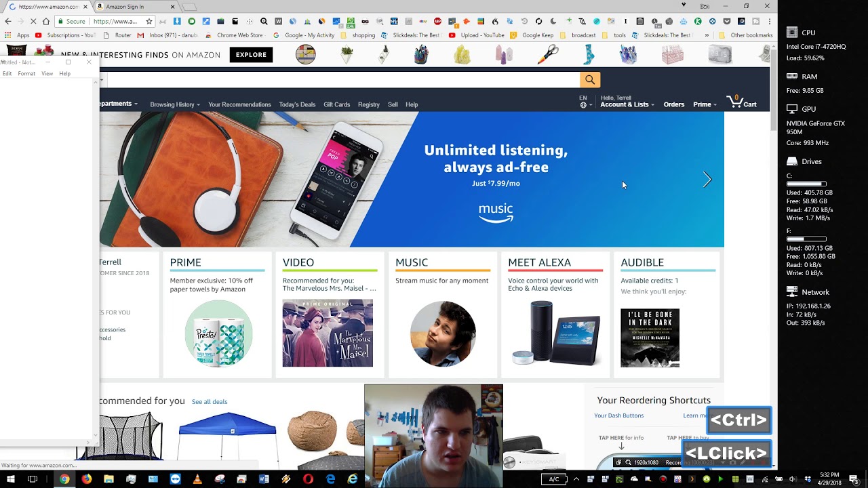868x488 pixels.
Task: Open Microsoft Edge from taskbar
Action: (330, 479)
